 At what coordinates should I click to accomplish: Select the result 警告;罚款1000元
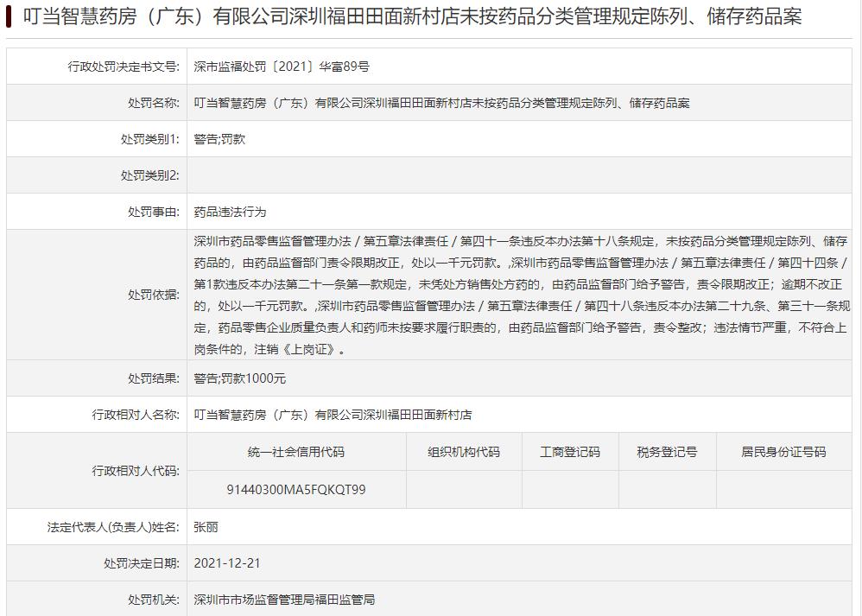(240, 378)
